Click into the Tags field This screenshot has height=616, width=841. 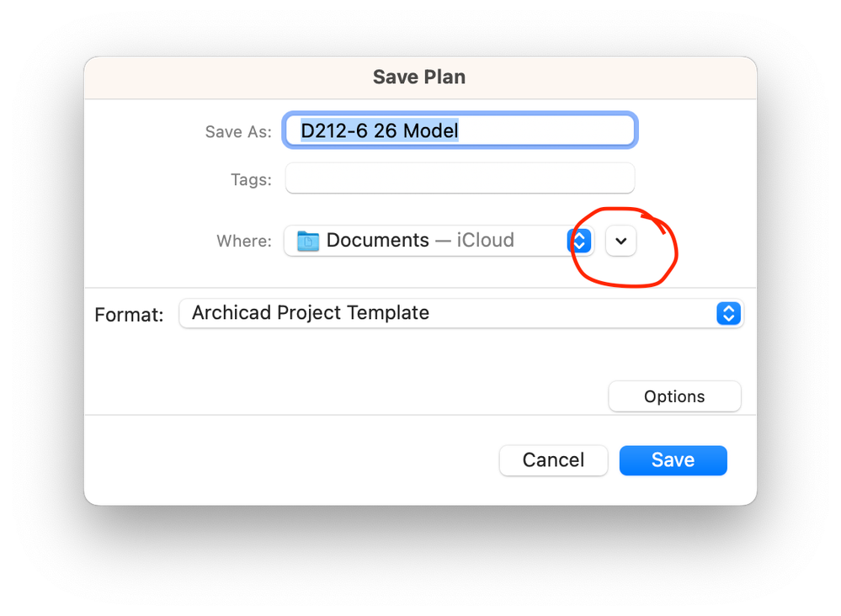[x=460, y=178]
